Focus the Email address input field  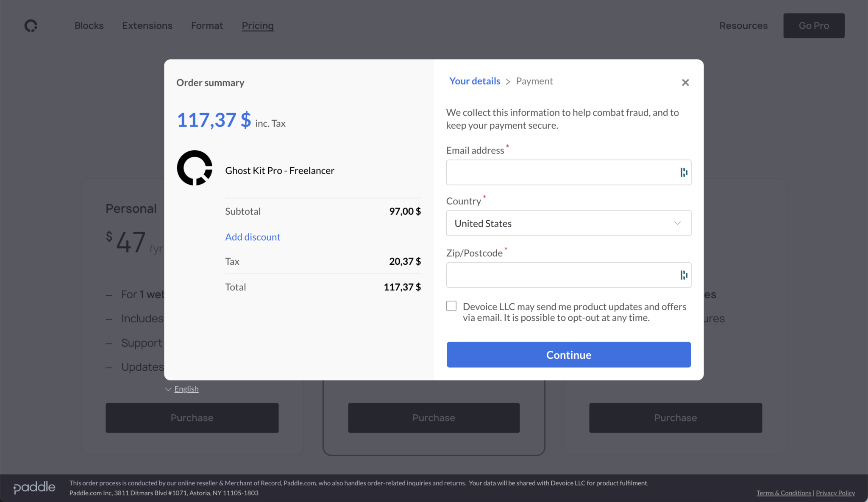[559, 172]
